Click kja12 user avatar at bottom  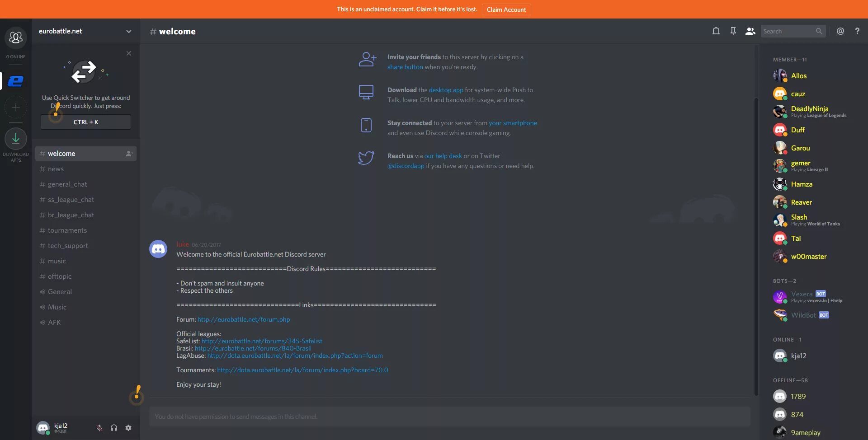pos(43,428)
